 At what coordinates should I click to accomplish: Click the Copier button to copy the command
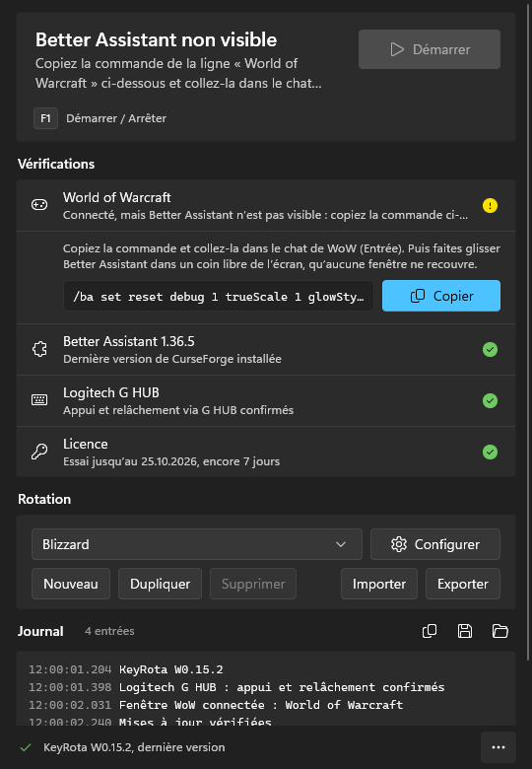(x=441, y=296)
